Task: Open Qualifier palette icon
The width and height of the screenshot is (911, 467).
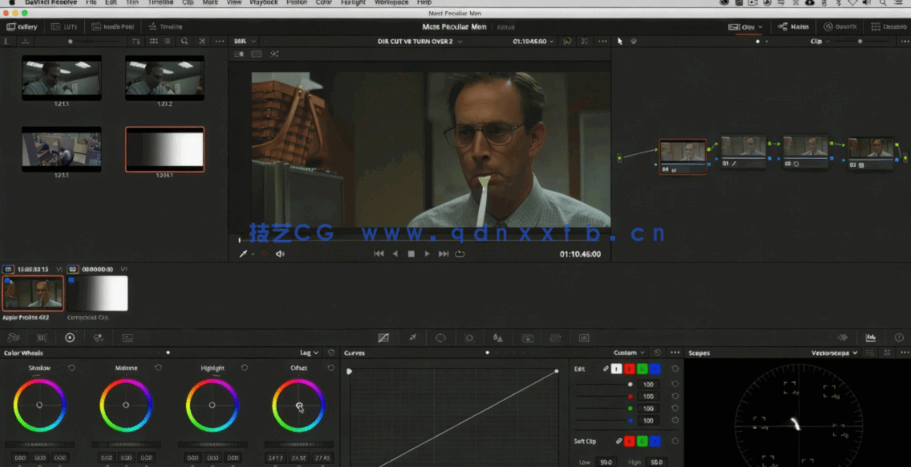Action: pyautogui.click(x=413, y=337)
